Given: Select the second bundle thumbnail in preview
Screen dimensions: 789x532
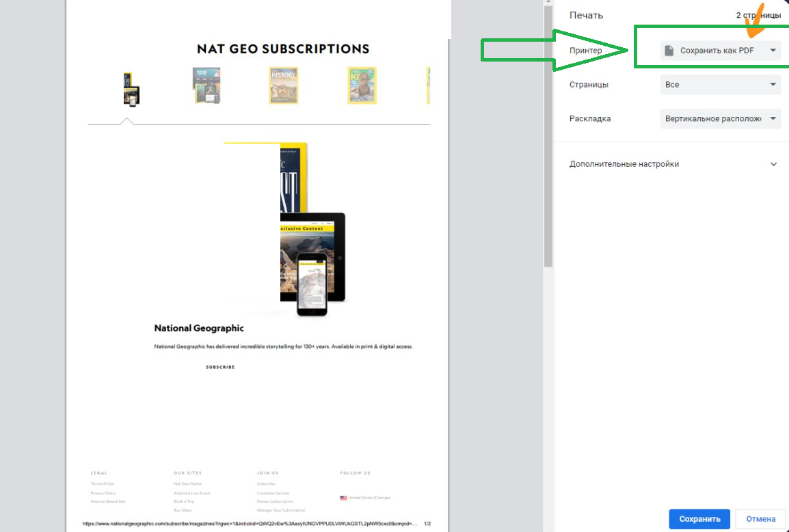Looking at the screenshot, I should (206, 85).
